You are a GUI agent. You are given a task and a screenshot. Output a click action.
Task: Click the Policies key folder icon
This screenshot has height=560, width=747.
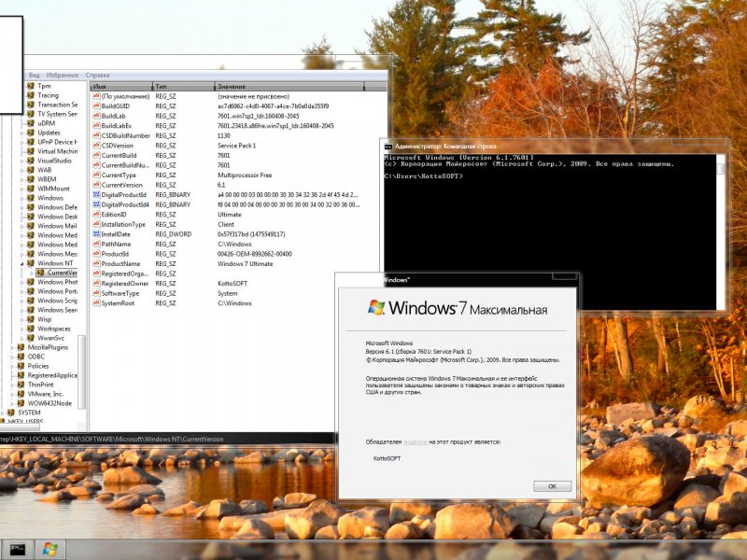coord(21,366)
